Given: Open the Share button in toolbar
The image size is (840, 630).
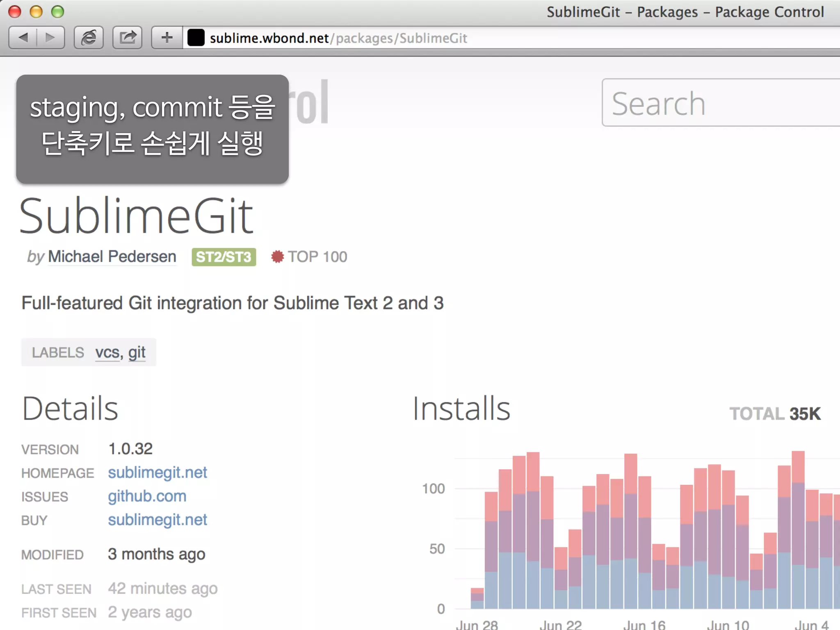Looking at the screenshot, I should click(128, 38).
